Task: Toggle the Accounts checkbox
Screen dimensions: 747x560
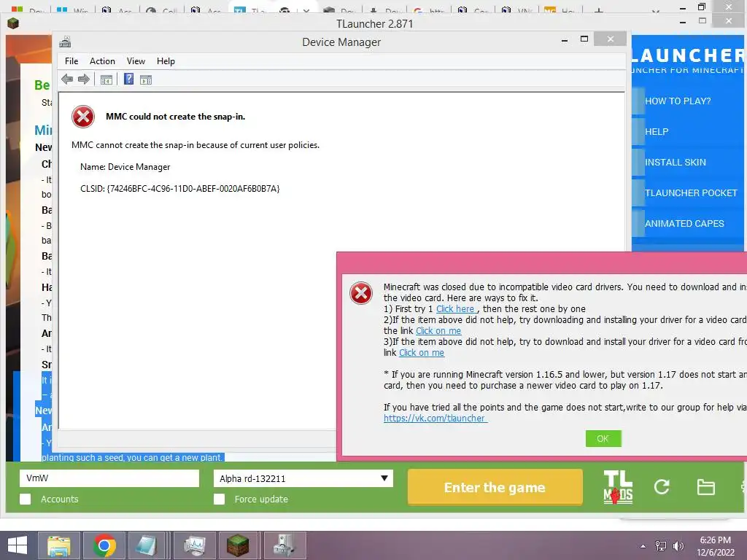Action: tap(26, 499)
